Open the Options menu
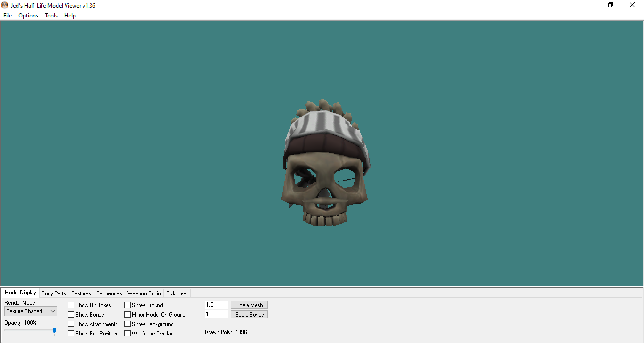 point(28,16)
